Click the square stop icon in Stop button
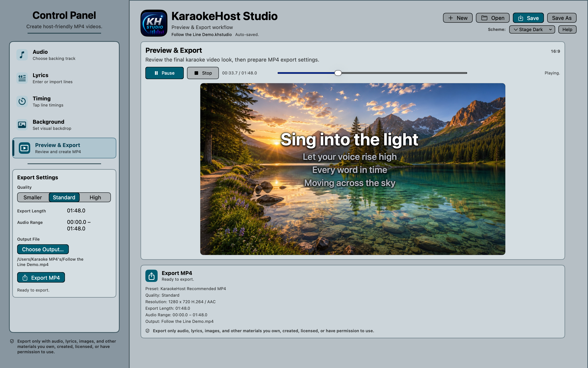The height and width of the screenshot is (368, 588). tap(196, 73)
